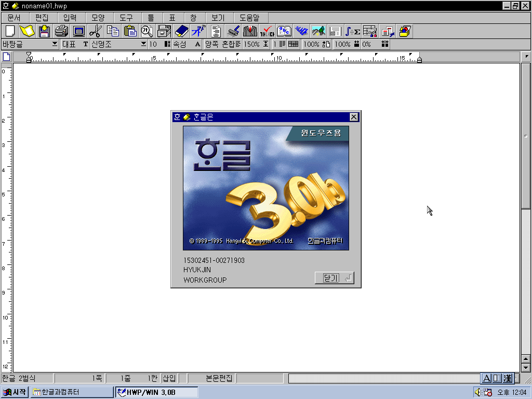Switch to 한글과컴퓨터 taskbar window
This screenshot has height=399, width=532.
(72, 392)
